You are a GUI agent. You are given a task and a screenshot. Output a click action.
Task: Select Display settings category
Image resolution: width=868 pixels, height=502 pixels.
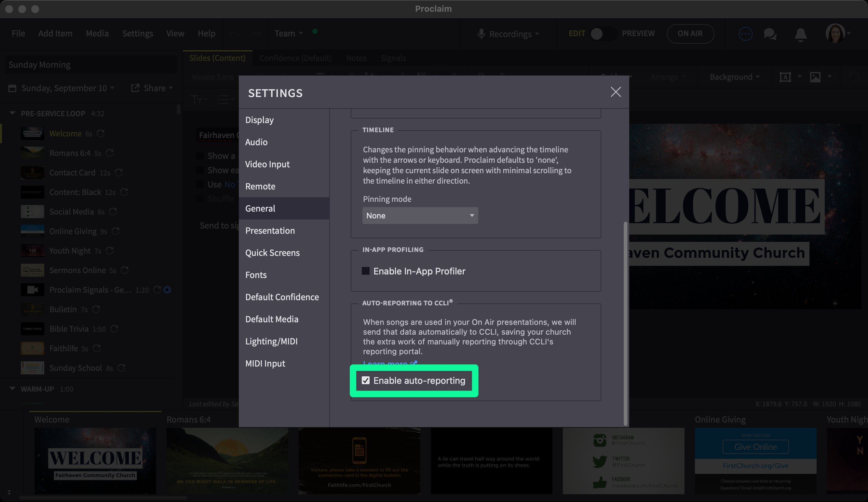pos(284,120)
